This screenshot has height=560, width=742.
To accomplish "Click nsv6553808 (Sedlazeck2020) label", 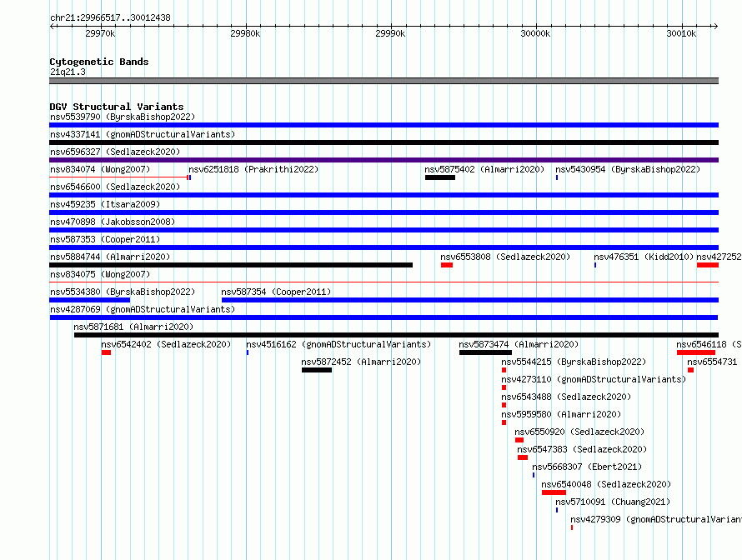I will click(505, 257).
